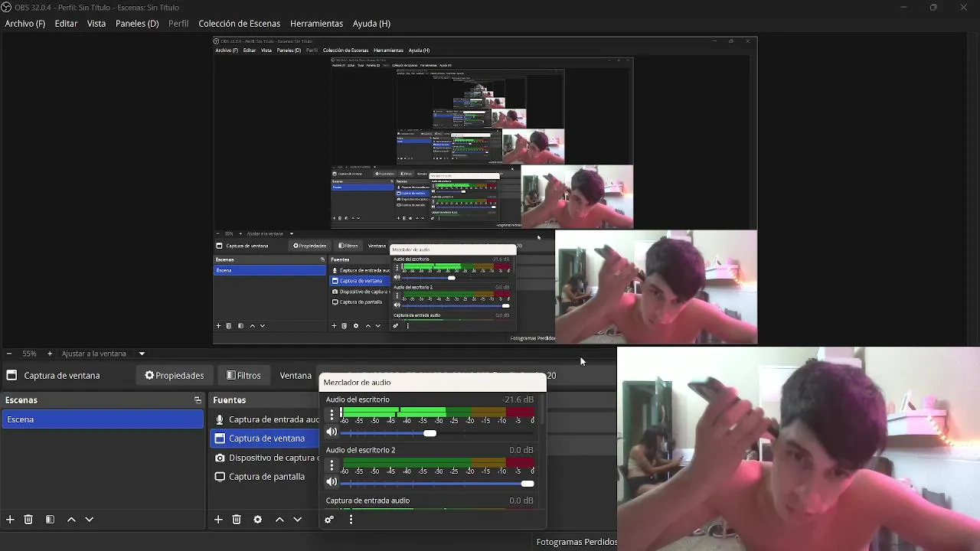This screenshot has width=980, height=551.
Task: Open the Colección de Escenas menu
Action: point(240,24)
